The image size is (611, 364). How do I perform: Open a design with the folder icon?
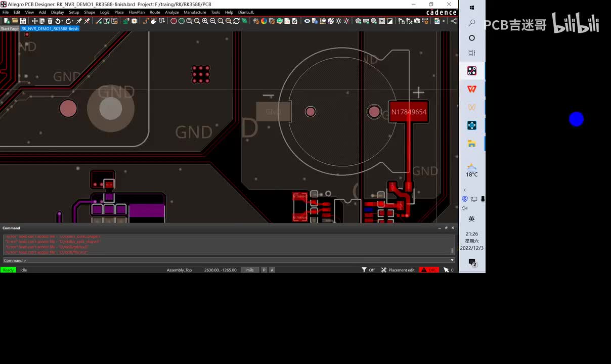pos(15,21)
